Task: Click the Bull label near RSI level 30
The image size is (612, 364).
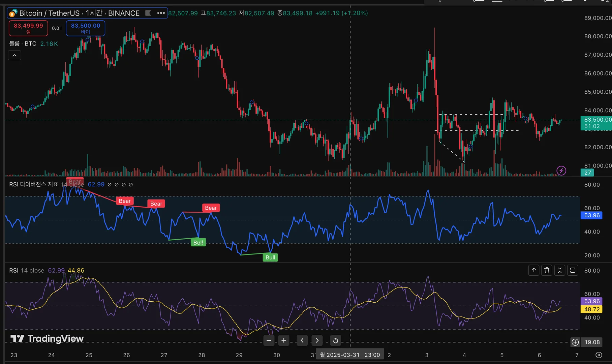Action: (198, 242)
